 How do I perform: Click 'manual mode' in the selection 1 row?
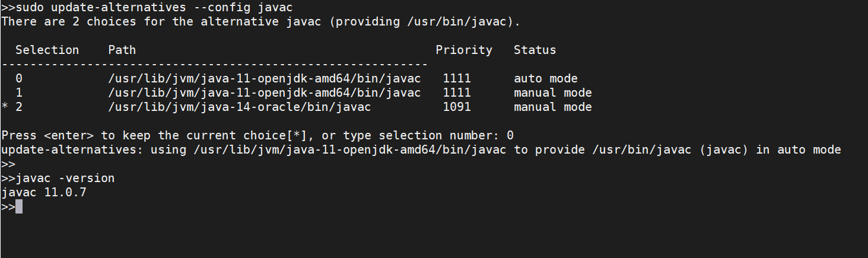tap(552, 93)
